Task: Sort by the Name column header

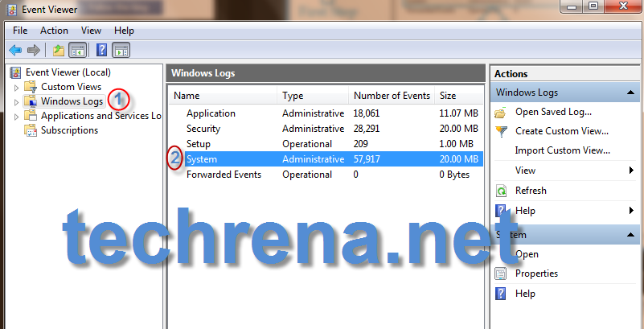Action: 223,96
